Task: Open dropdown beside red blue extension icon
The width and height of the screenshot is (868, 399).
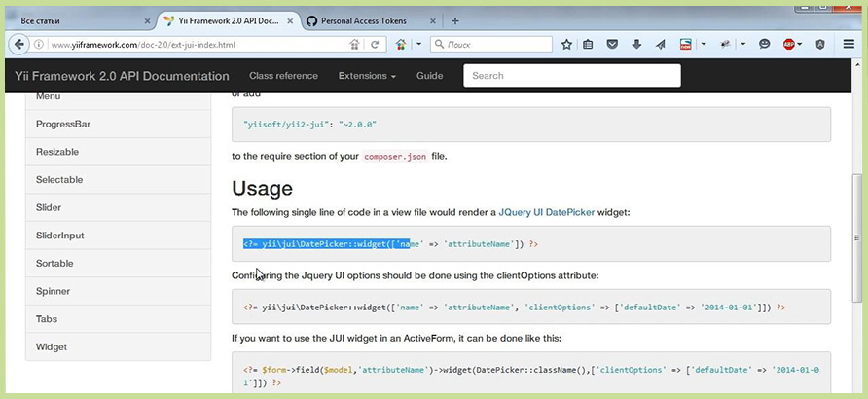Action: point(703,45)
